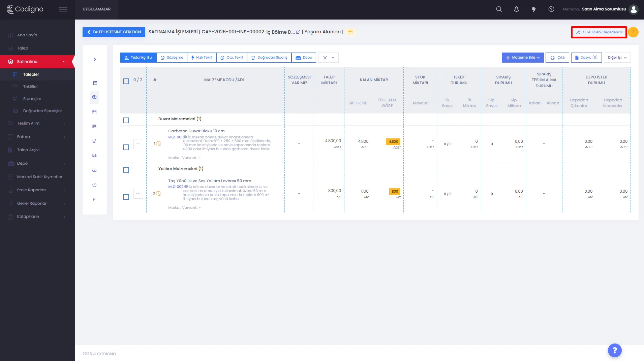Click the Tedarikçi Bul button
This screenshot has width=644, height=361.
[139, 58]
